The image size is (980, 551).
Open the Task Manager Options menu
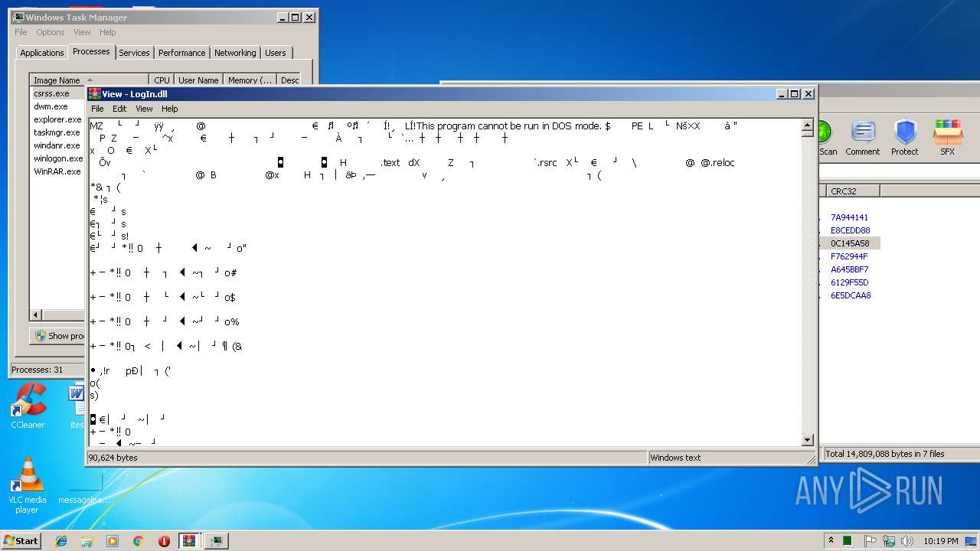click(x=51, y=32)
